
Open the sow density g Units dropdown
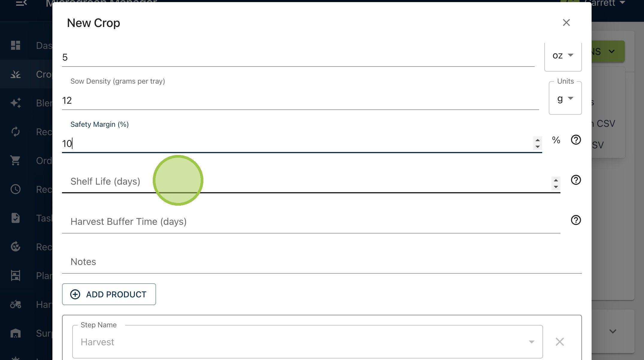tap(565, 99)
